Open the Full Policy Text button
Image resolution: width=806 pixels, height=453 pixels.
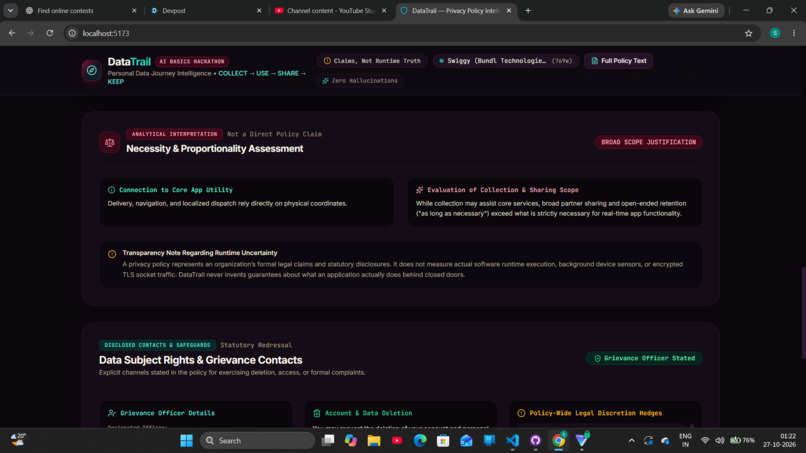coord(618,61)
